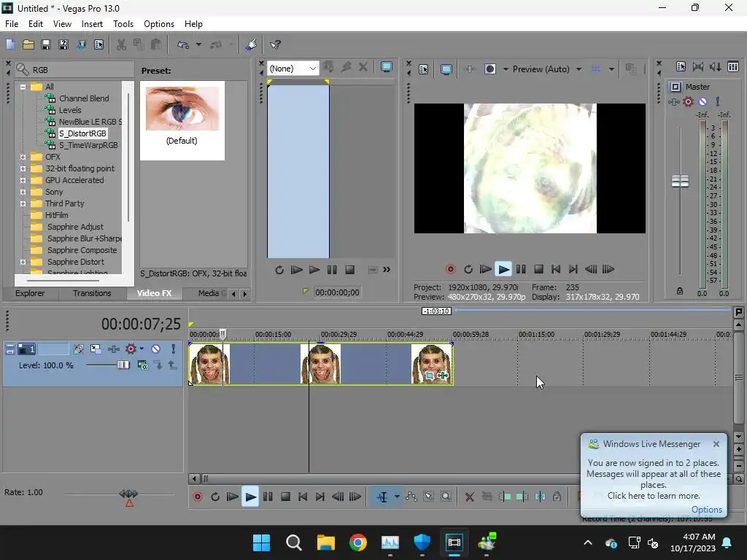Toggle the preview Overlays grid icon
The height and width of the screenshot is (560, 747).
tap(595, 69)
